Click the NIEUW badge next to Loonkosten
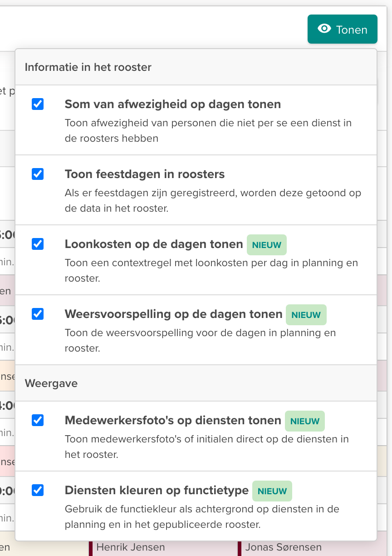 [266, 245]
